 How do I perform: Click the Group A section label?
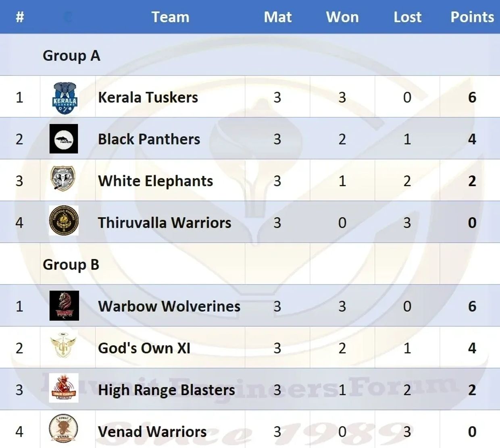(71, 56)
